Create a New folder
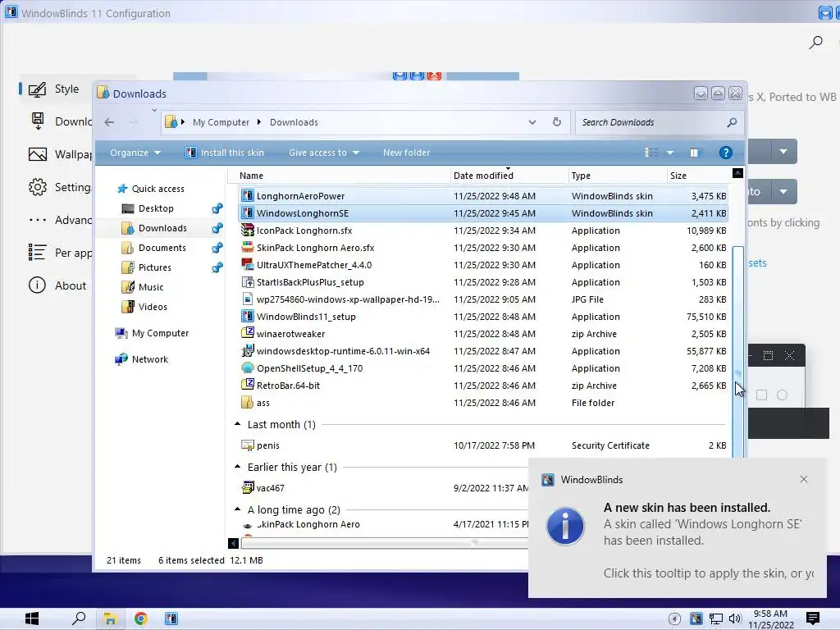The height and width of the screenshot is (630, 840). pyautogui.click(x=406, y=153)
